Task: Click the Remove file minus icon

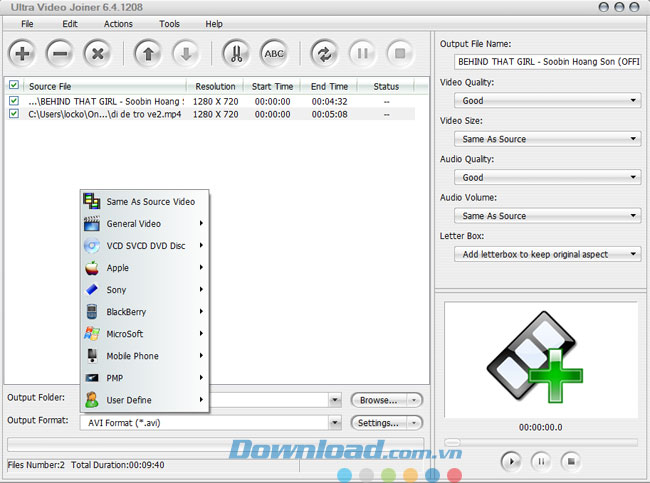Action: 60,53
